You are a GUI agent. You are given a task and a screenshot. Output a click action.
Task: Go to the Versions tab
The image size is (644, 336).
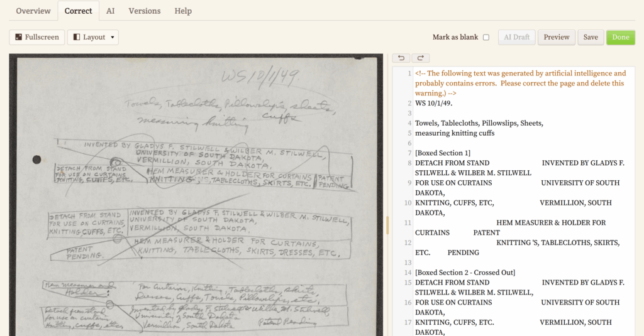tap(144, 11)
